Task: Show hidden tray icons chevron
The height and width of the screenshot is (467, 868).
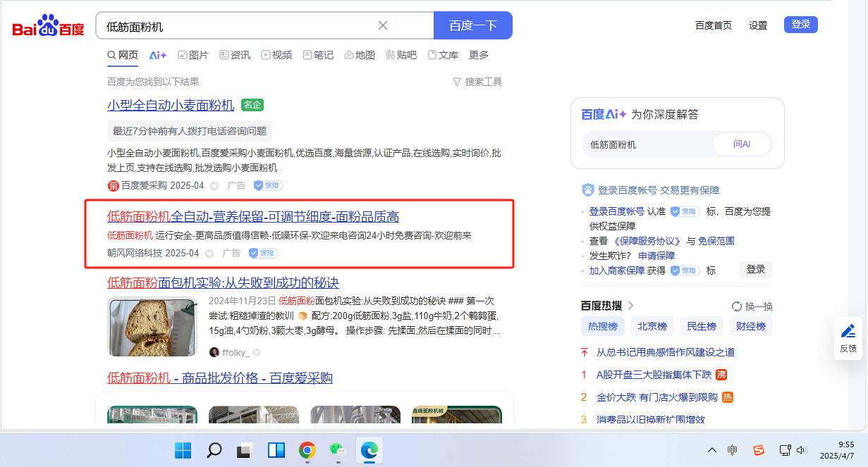Action: click(712, 449)
